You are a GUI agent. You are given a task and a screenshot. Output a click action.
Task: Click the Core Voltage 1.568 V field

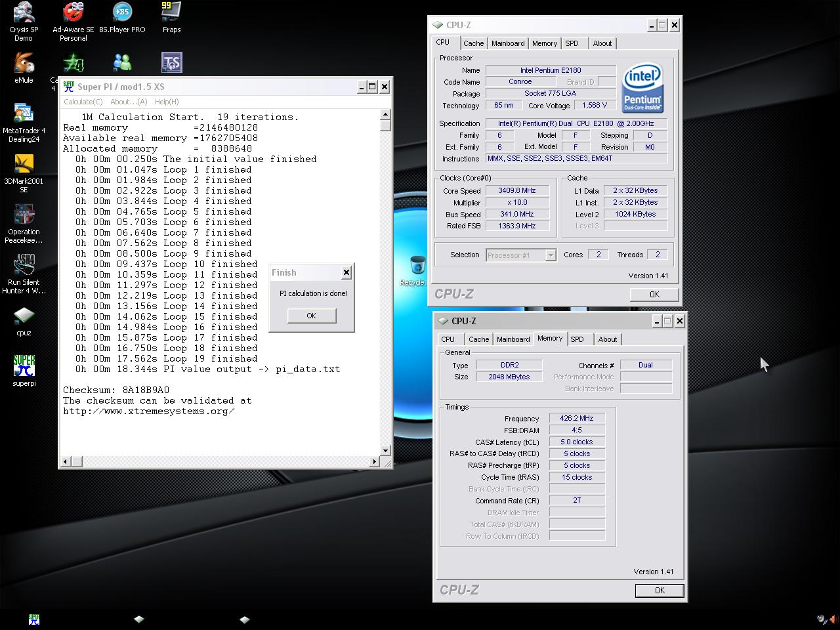[x=595, y=105]
